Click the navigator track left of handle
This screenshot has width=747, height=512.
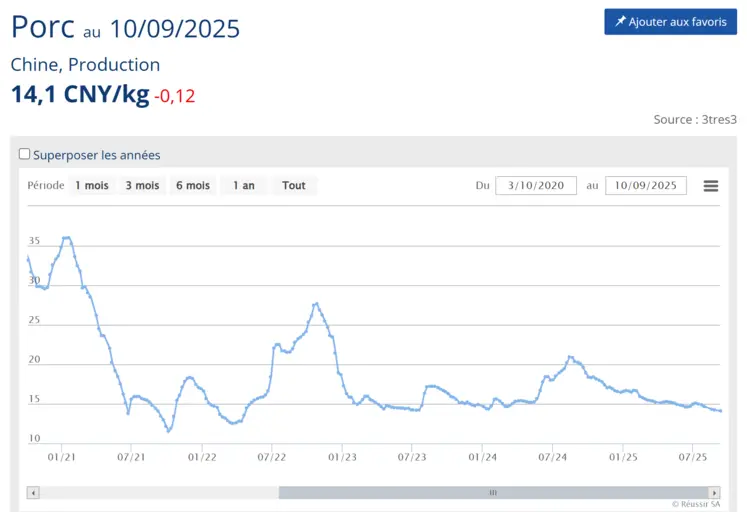(159, 492)
